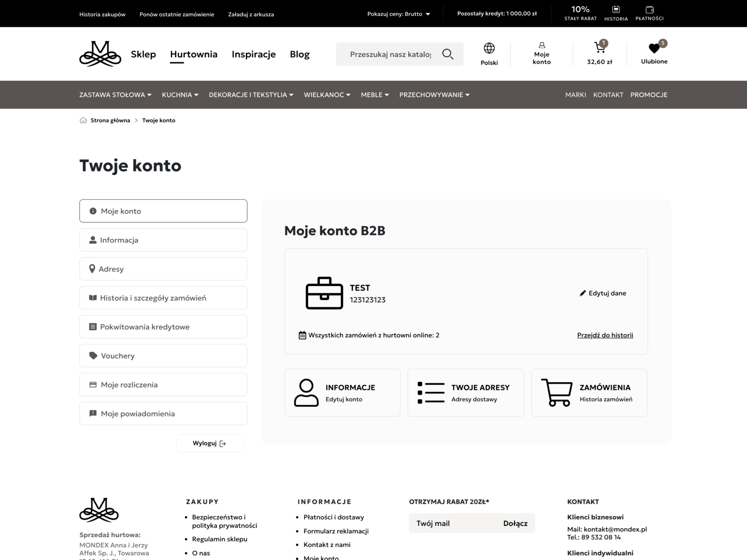Click Pozostały kredyt: 1 000,00 zł text
747x560 pixels.
coord(497,13)
